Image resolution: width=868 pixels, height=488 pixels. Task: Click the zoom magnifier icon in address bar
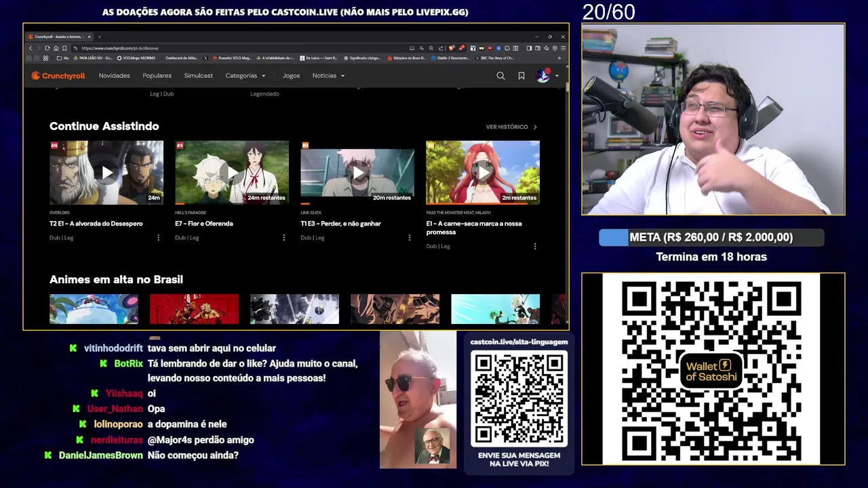click(431, 48)
